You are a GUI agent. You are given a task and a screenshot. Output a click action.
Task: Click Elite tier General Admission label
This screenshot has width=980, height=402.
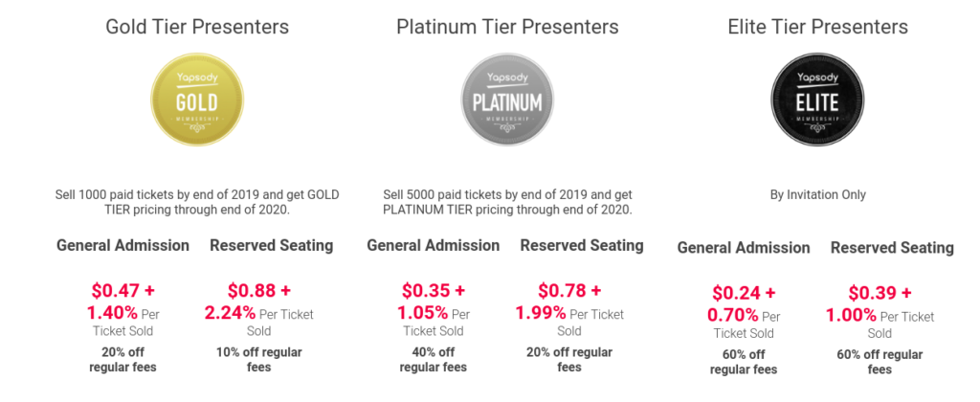pyautogui.click(x=744, y=248)
